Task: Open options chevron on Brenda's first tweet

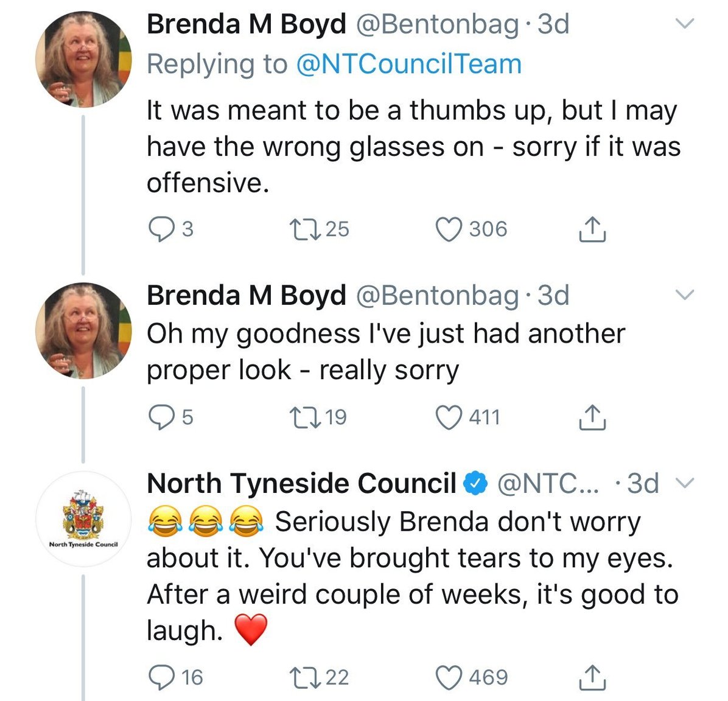Action: coord(685,24)
